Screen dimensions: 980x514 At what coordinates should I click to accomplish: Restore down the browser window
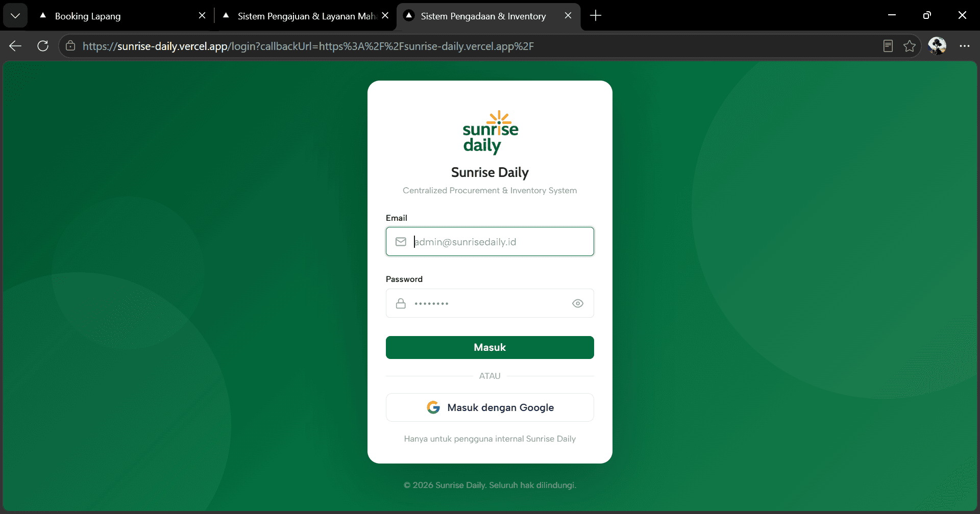927,15
